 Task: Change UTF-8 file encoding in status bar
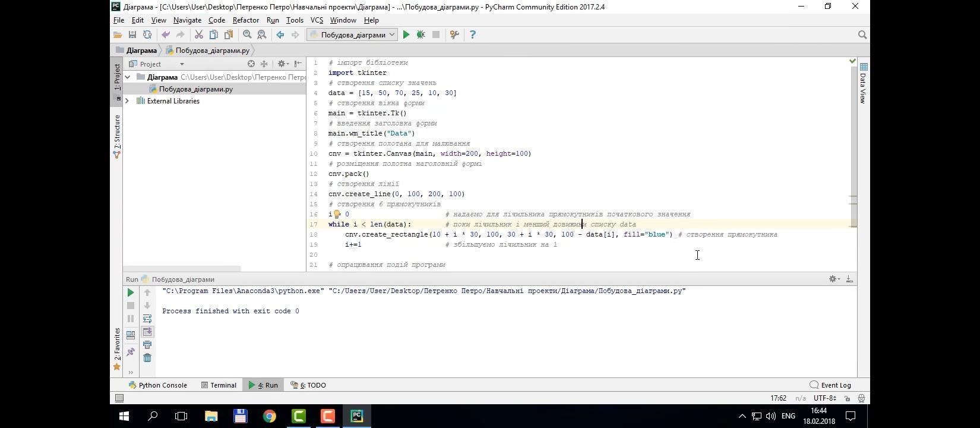pos(824,398)
